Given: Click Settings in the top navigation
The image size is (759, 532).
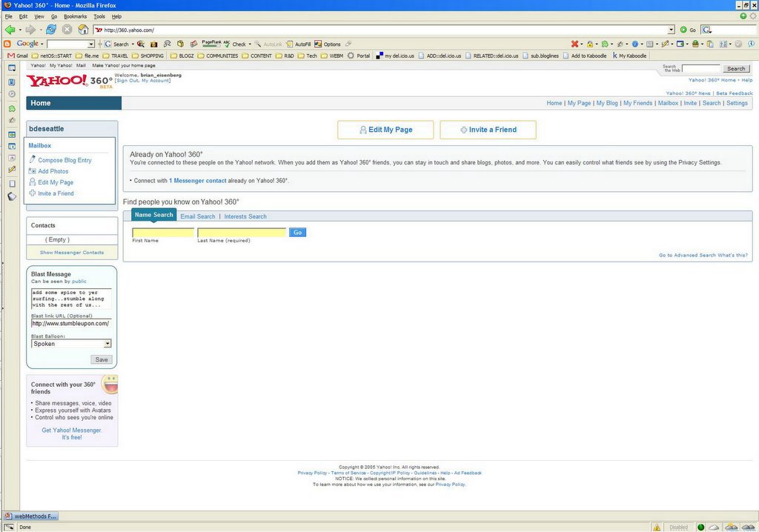Looking at the screenshot, I should click(737, 103).
